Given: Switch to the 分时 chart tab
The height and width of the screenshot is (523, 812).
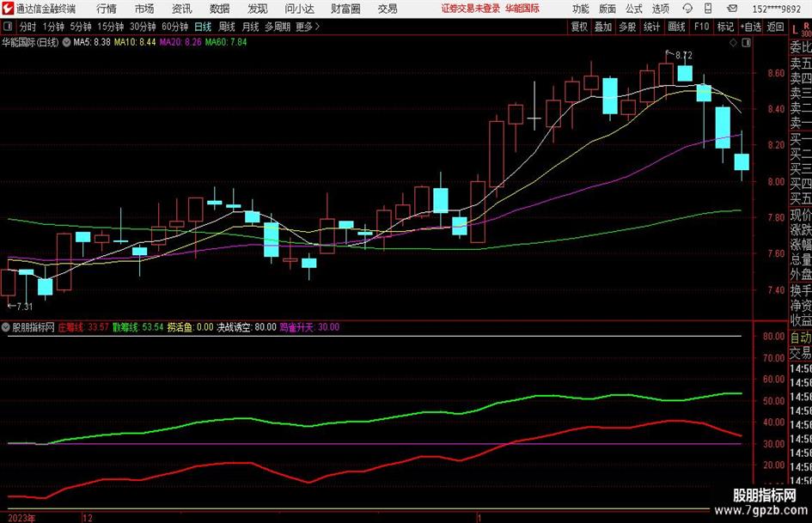Looking at the screenshot, I should [28, 27].
